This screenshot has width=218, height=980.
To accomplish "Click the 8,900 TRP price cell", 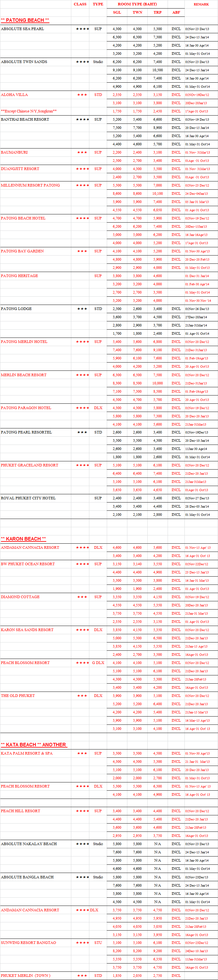I will 157,128.
